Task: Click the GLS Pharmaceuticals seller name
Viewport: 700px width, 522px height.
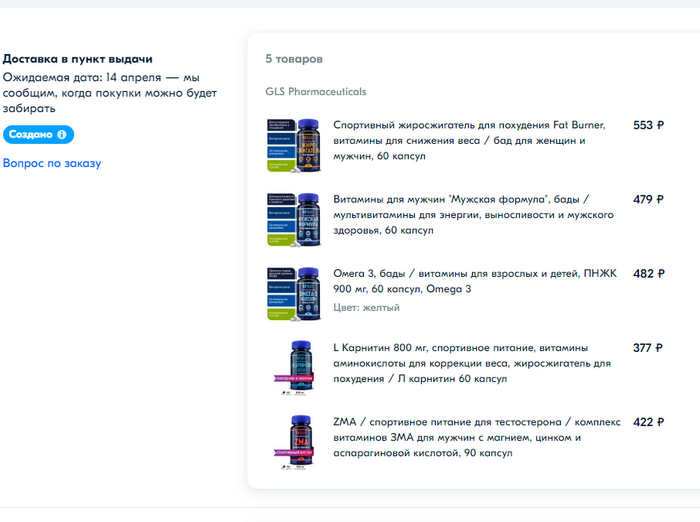Action: coord(316,92)
